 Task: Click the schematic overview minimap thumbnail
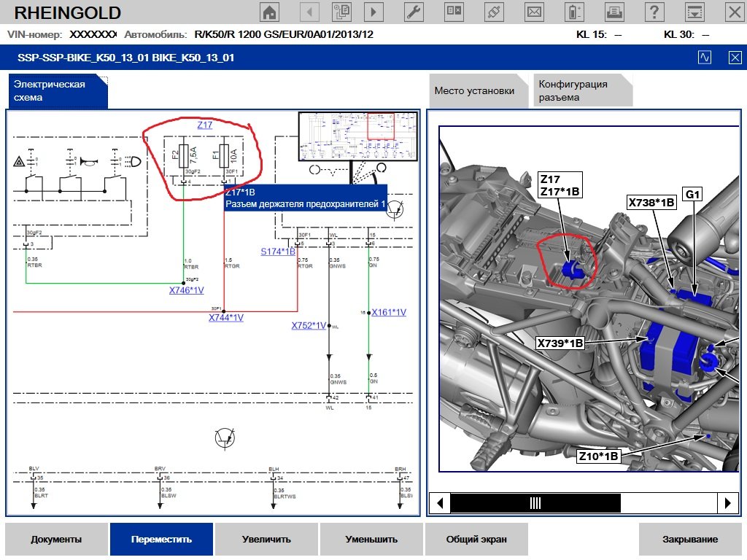(x=358, y=136)
